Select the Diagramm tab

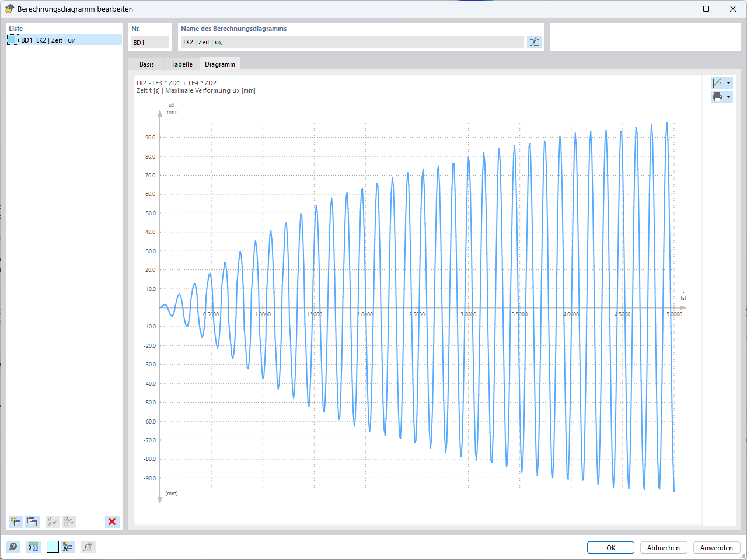point(220,64)
